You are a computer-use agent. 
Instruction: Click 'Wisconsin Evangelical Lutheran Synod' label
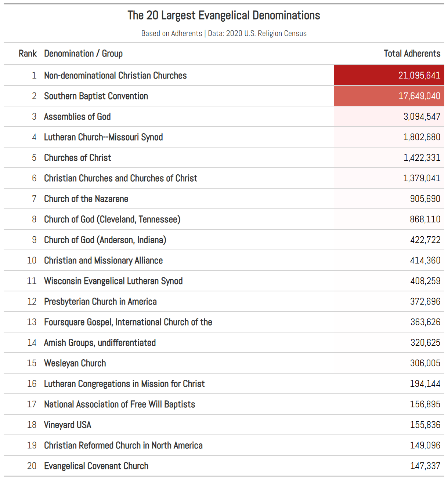[x=113, y=281]
